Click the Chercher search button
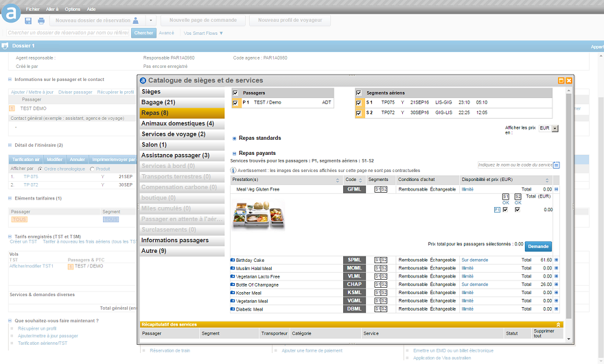Image resolution: width=604 pixels, height=364 pixels. coord(143,33)
